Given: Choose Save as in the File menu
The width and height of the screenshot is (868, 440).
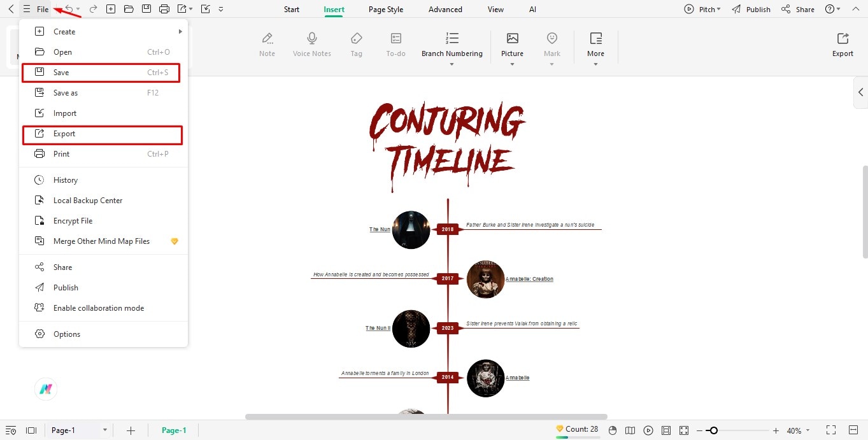Looking at the screenshot, I should [x=104, y=93].
